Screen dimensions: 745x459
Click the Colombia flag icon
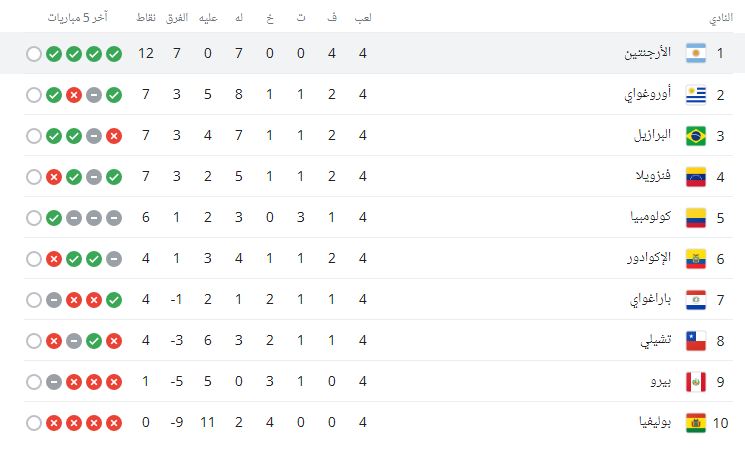pyautogui.click(x=696, y=218)
